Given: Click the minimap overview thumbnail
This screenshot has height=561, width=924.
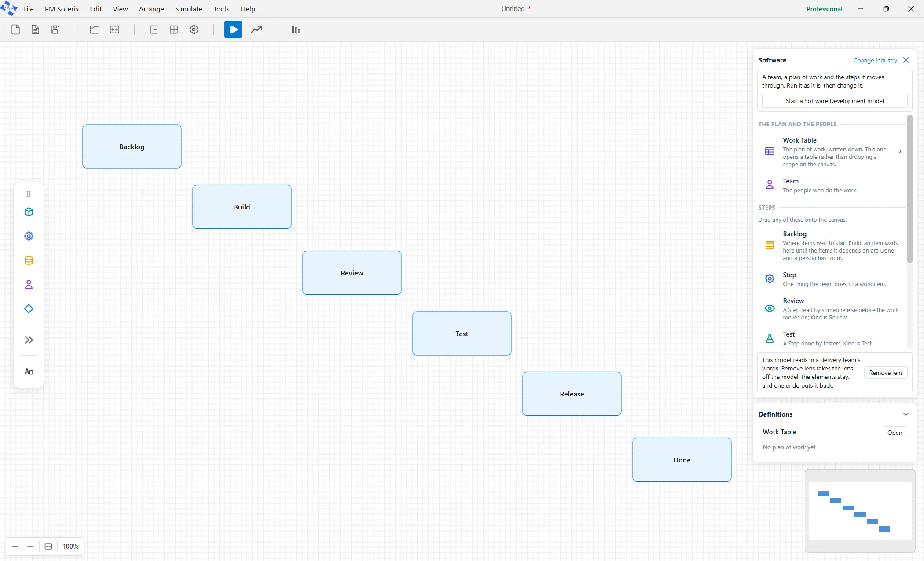Looking at the screenshot, I should point(860,511).
